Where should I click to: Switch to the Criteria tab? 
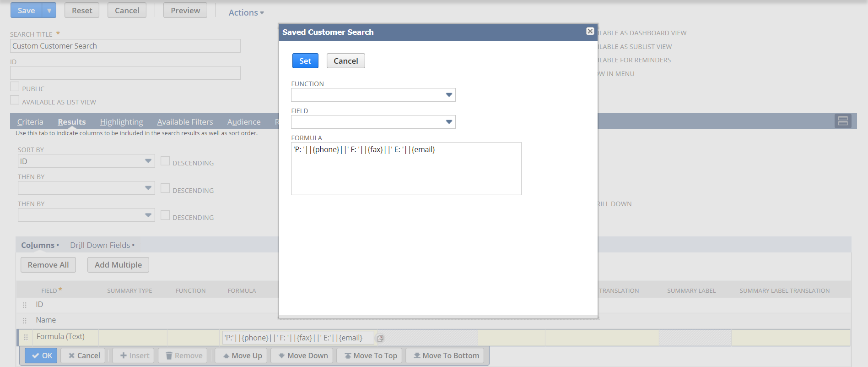click(x=30, y=121)
